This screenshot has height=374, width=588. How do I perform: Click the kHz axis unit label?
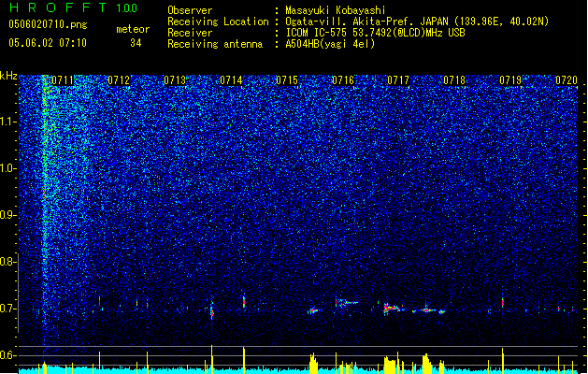(x=8, y=76)
